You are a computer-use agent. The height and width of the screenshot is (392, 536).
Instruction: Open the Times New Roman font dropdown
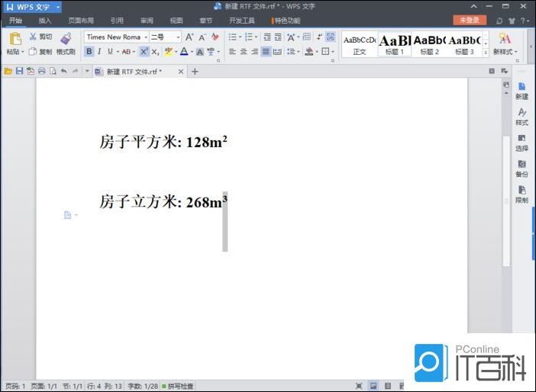[146, 37]
